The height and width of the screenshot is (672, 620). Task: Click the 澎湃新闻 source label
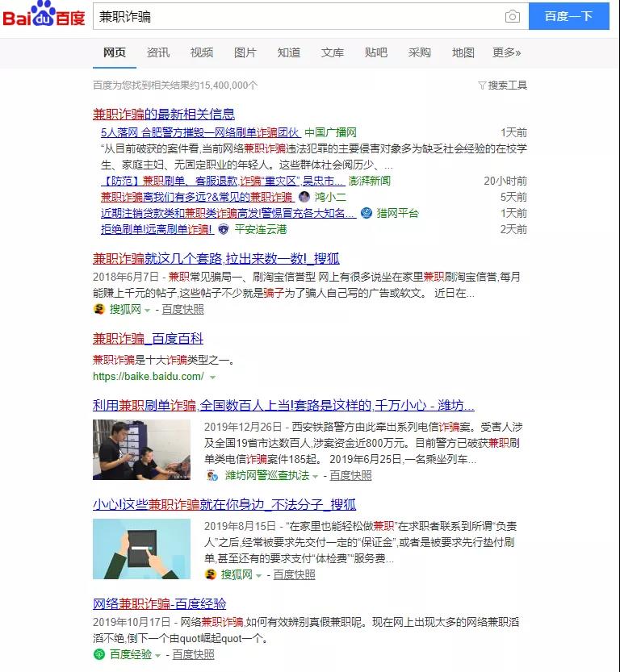point(370,181)
